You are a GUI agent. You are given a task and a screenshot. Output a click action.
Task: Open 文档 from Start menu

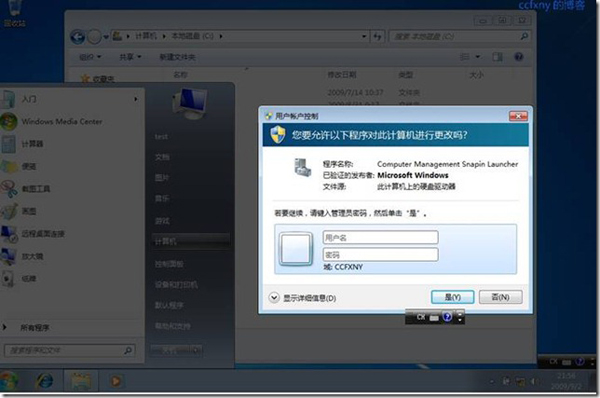(162, 157)
